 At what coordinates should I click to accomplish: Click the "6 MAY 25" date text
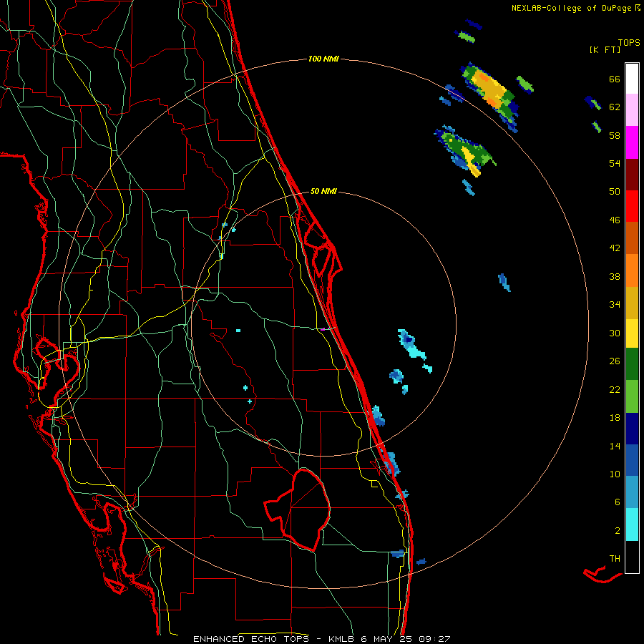point(387,639)
